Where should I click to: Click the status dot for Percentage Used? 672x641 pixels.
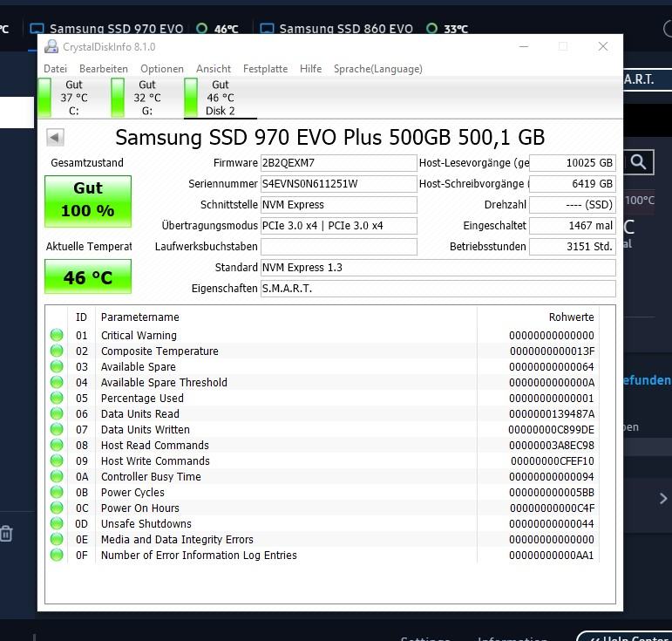click(57, 398)
